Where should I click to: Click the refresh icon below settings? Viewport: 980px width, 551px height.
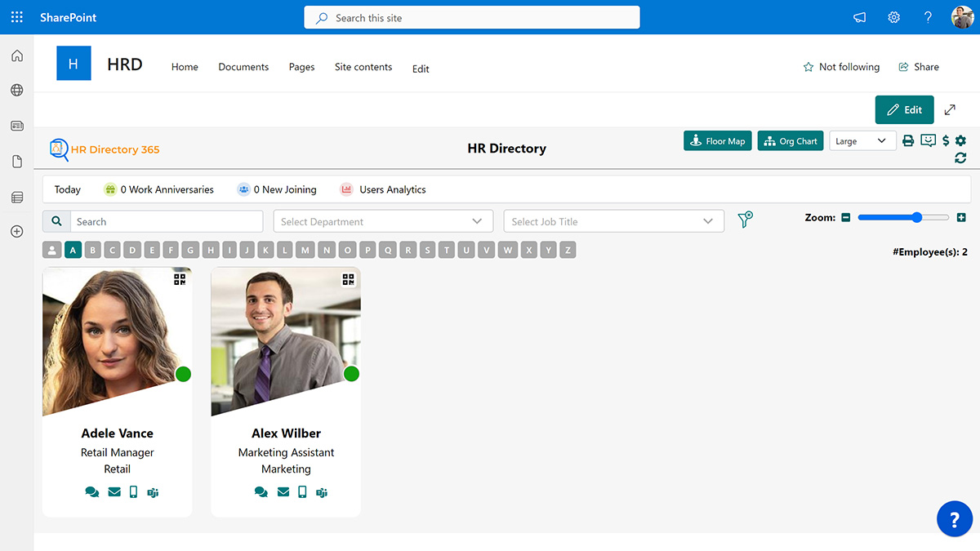(960, 158)
